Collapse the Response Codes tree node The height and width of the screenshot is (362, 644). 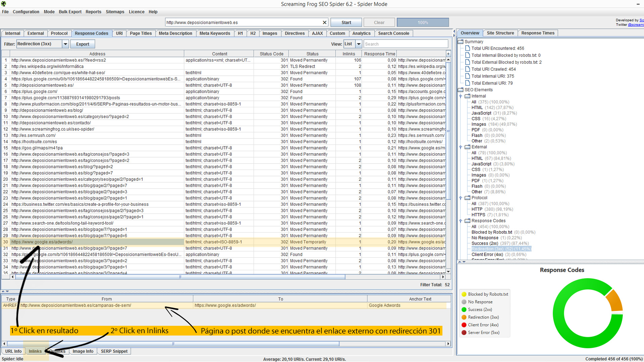pyautogui.click(x=461, y=221)
